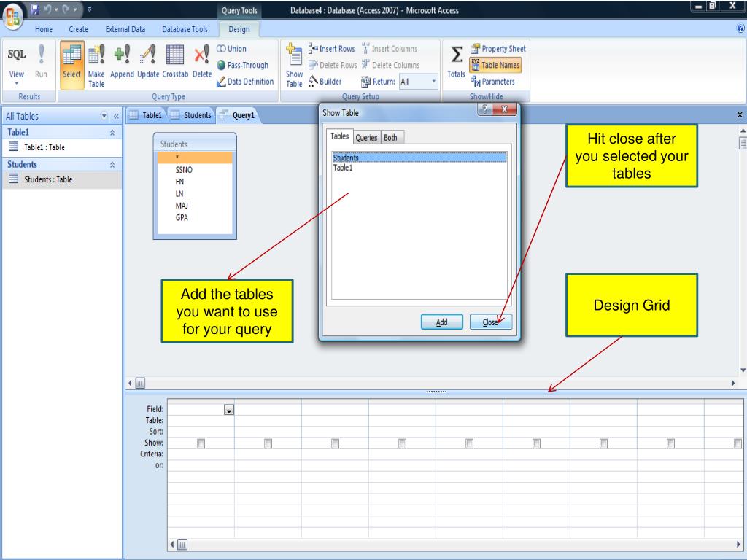Tick the Show checkbox in second grid column
The width and height of the screenshot is (747, 560).
[268, 443]
